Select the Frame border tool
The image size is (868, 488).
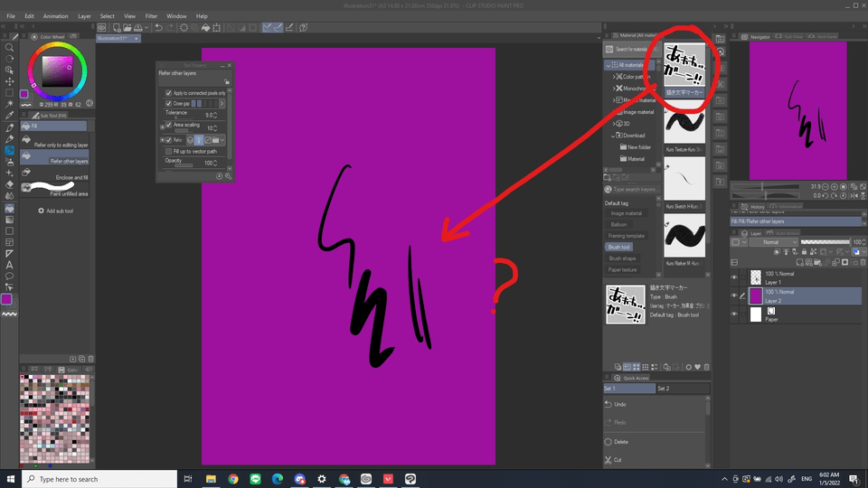click(x=9, y=242)
